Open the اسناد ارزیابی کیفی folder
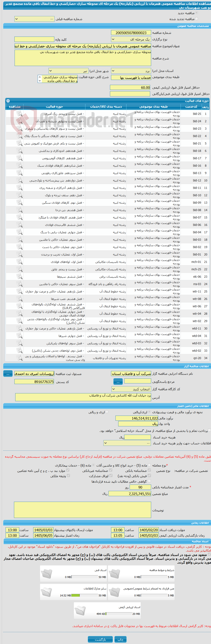 click(x=80, y=611)
